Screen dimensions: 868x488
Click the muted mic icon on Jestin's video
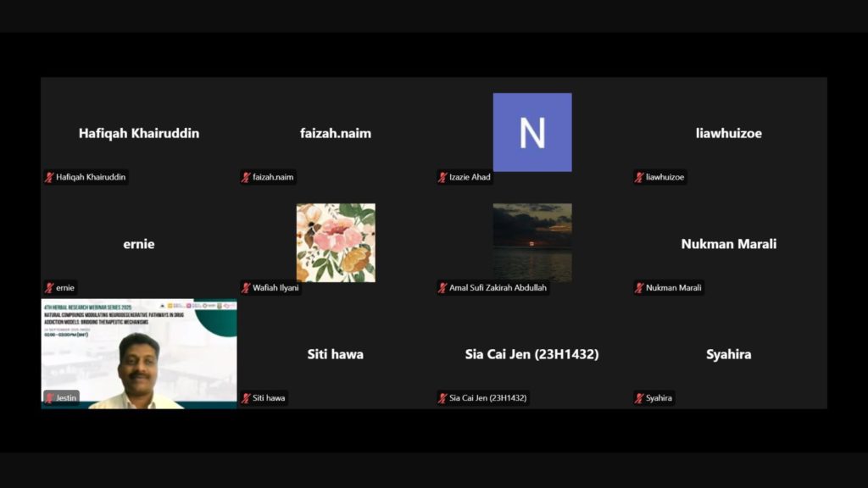click(x=50, y=397)
